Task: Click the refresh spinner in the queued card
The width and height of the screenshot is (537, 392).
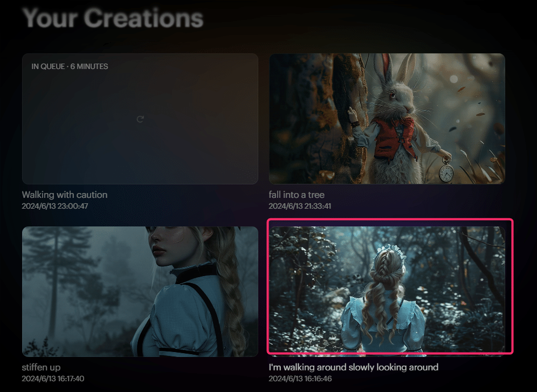Action: click(x=140, y=119)
